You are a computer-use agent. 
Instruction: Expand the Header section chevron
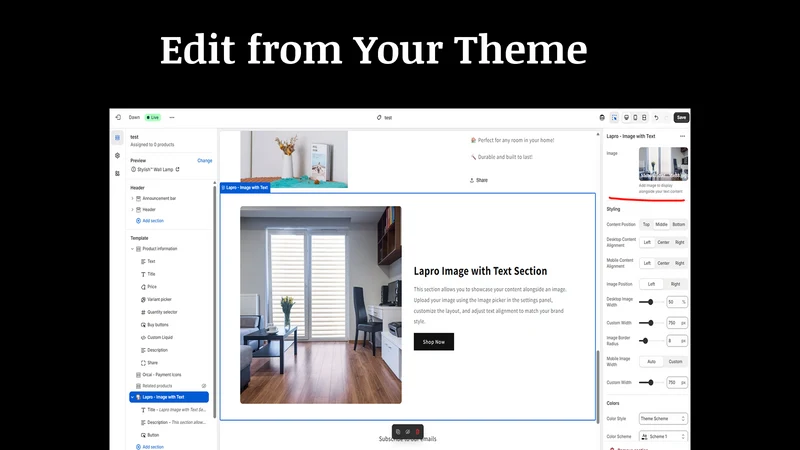133,210
